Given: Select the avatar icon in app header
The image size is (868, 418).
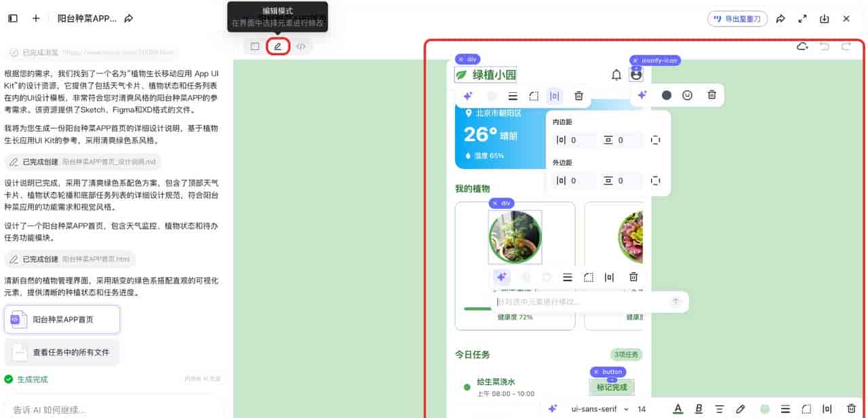Looking at the screenshot, I should click(636, 75).
